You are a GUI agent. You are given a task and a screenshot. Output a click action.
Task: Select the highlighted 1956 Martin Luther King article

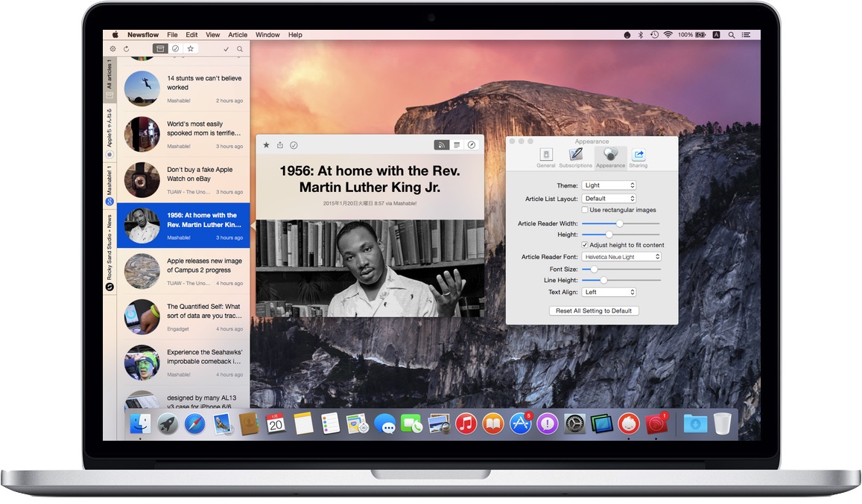183,226
